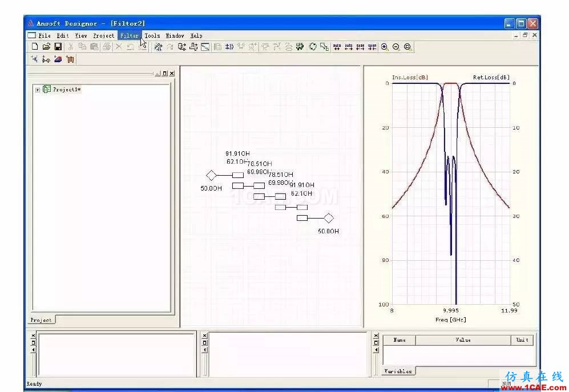The width and height of the screenshot is (569, 392).
Task: Click the Copy icon in toolbar
Action: 82,46
